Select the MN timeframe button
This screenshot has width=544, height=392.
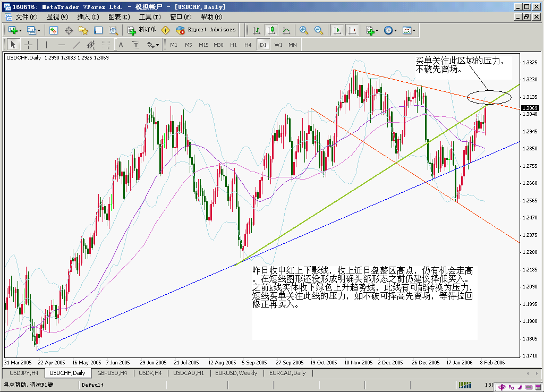[x=293, y=45]
